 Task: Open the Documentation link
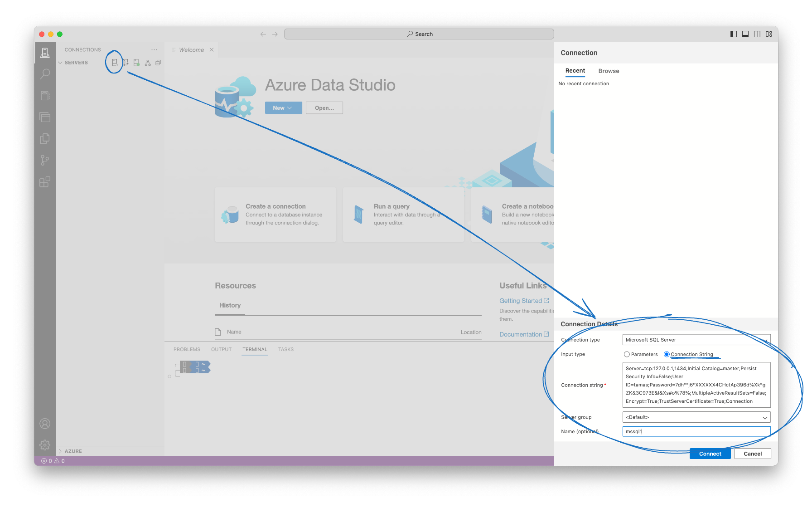click(524, 334)
